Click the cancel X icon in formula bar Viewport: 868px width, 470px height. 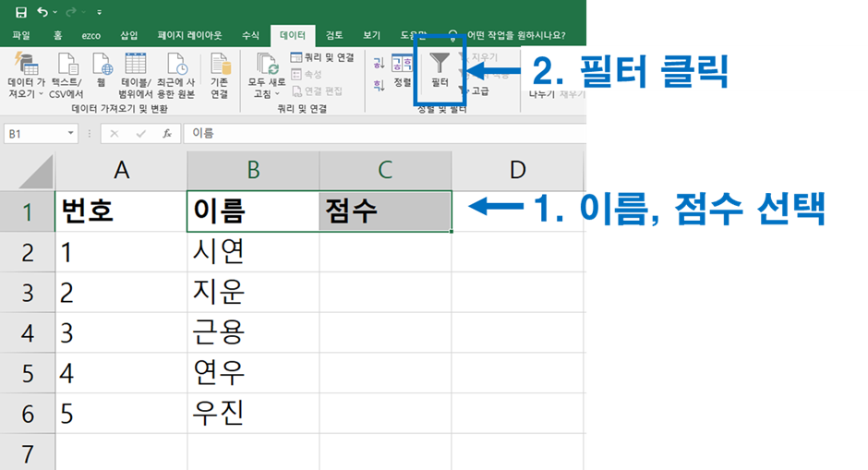click(114, 133)
